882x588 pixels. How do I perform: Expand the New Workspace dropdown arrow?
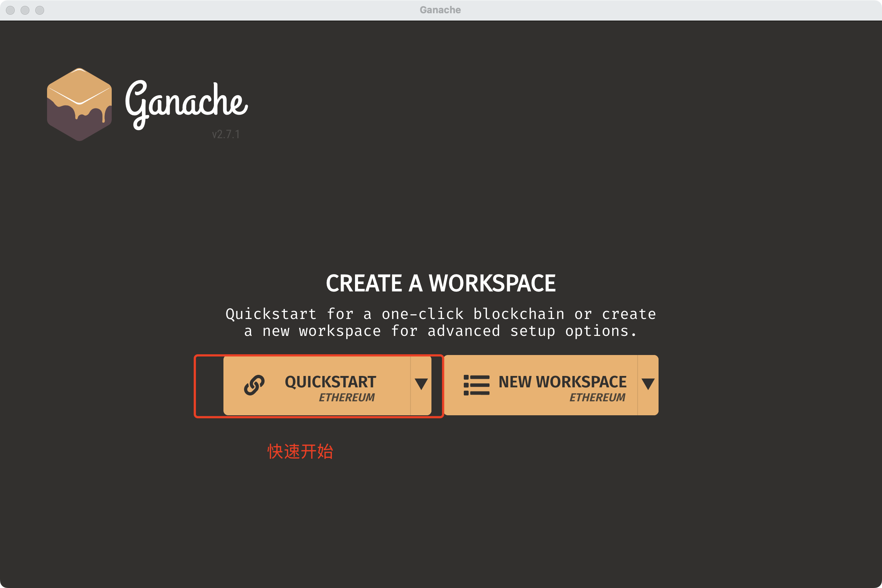click(648, 385)
